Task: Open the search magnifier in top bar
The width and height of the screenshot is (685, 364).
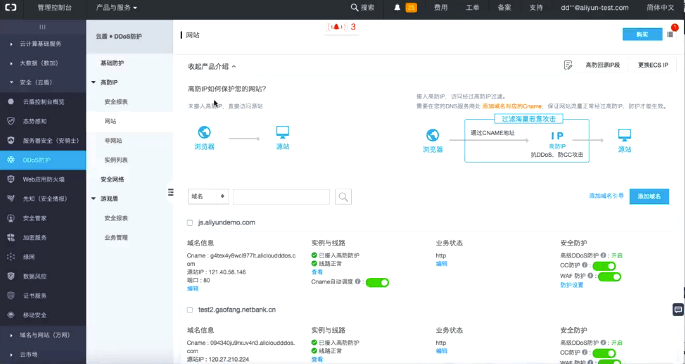Action: click(355, 7)
